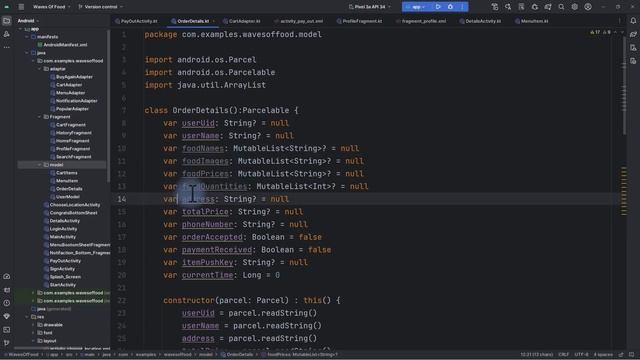Open the hamburger main menu
Screen dimensions: 640x360
(21, 7)
